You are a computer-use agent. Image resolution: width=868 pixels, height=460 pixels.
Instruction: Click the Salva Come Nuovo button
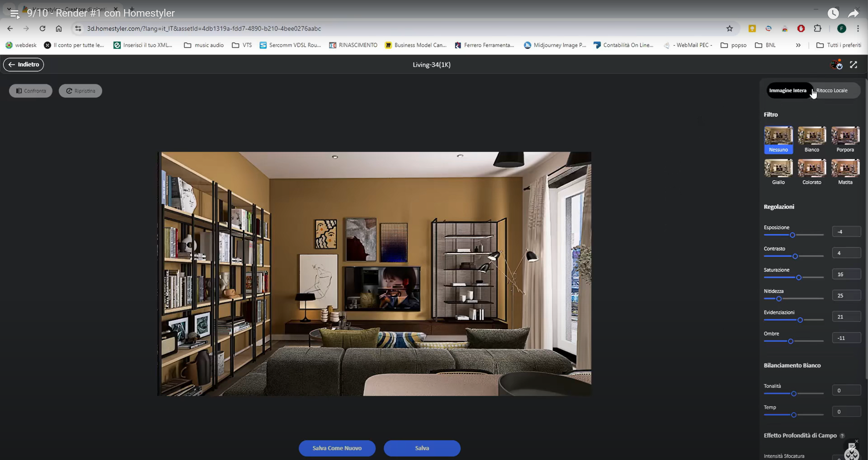[x=337, y=448]
